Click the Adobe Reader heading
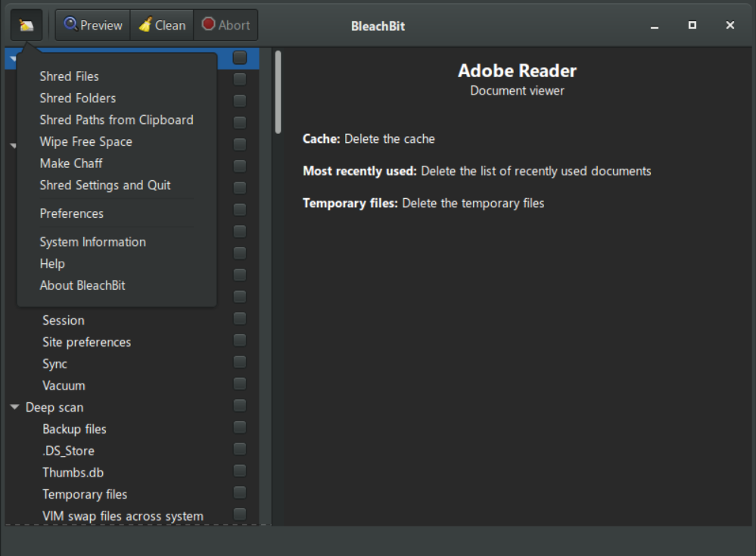The image size is (756, 556). pos(517,71)
